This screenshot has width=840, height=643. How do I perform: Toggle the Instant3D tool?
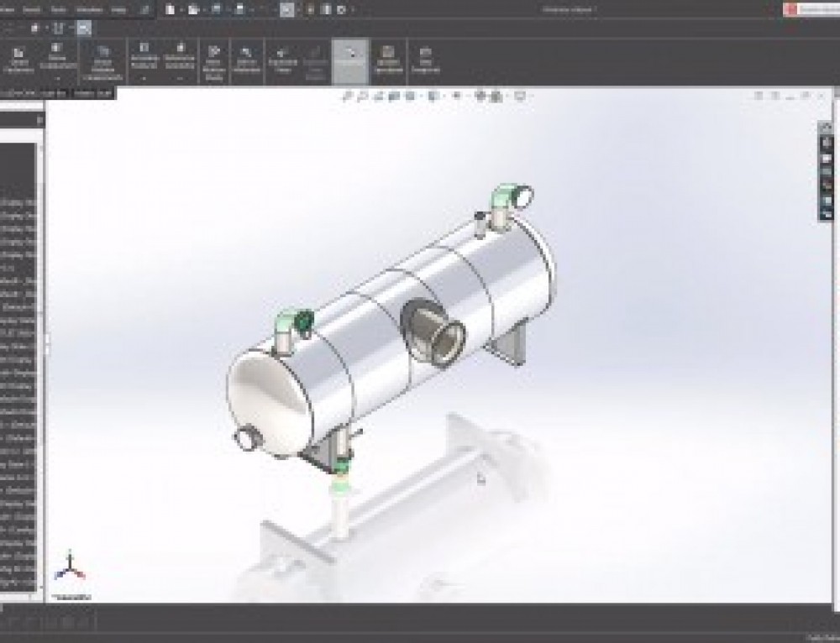pyautogui.click(x=350, y=59)
